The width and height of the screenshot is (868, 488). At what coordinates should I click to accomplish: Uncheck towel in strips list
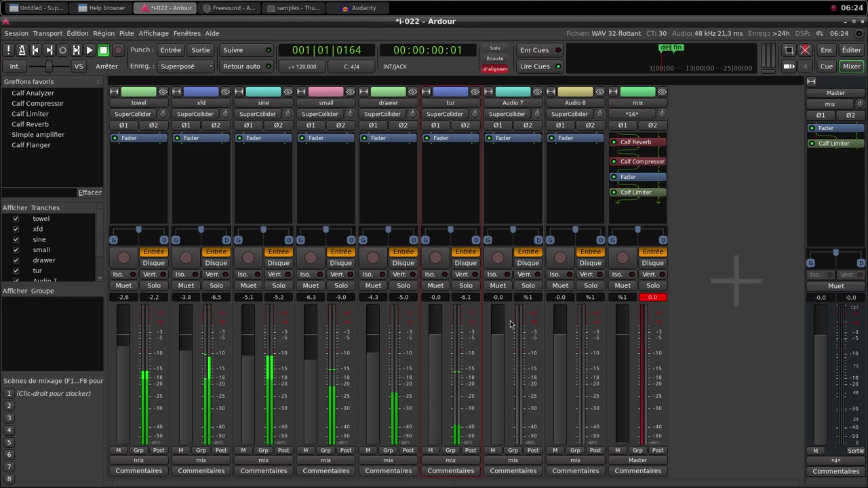tap(16, 219)
